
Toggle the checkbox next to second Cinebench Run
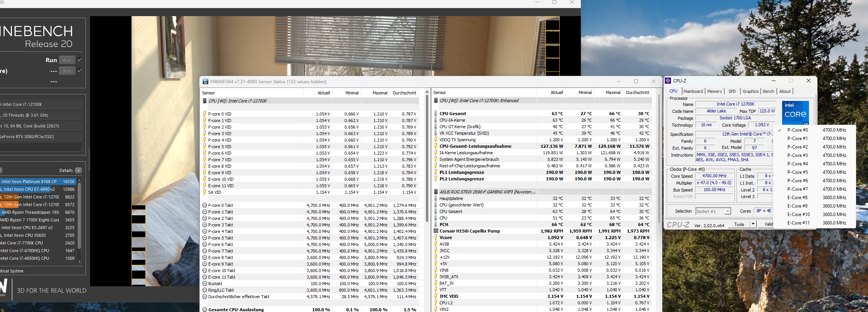(x=80, y=71)
